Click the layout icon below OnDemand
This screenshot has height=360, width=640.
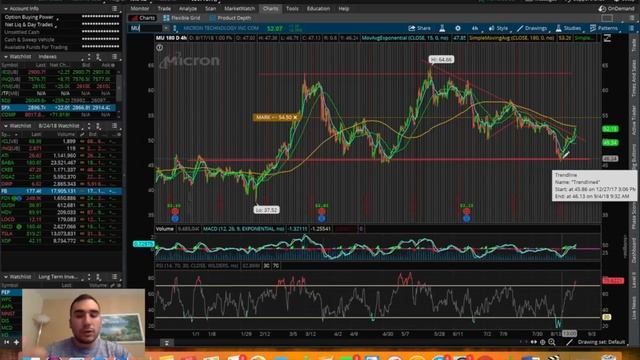point(607,18)
